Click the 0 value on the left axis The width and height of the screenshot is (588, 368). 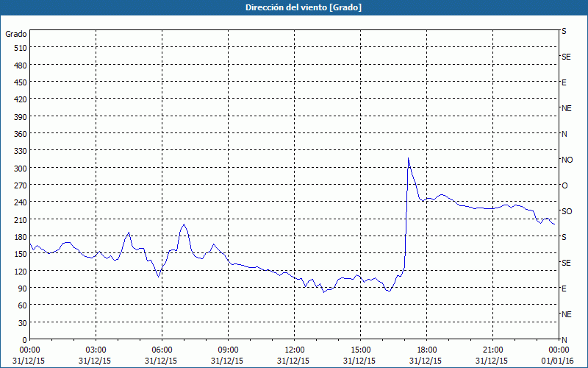tap(25, 340)
